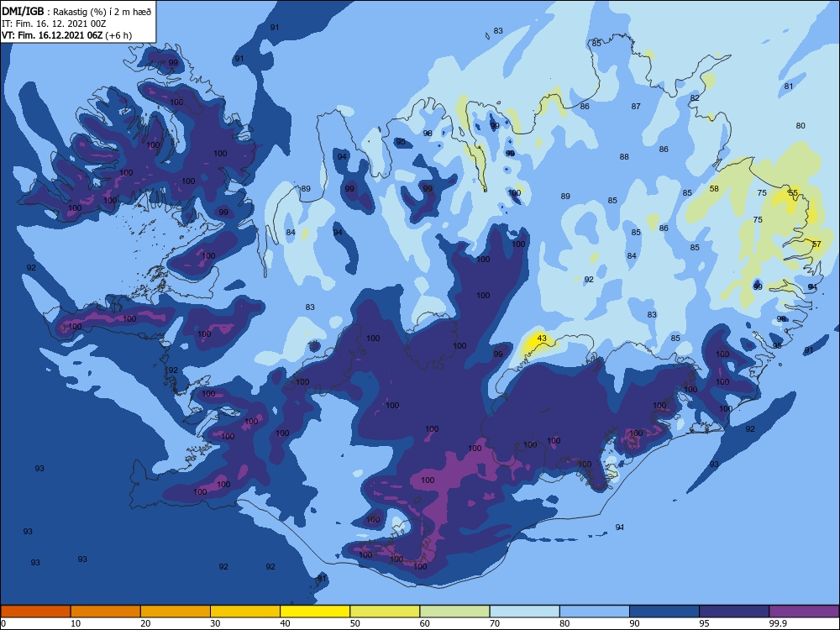Click the "55" value on the east coast
The height and width of the screenshot is (630, 840).
pyautogui.click(x=793, y=192)
